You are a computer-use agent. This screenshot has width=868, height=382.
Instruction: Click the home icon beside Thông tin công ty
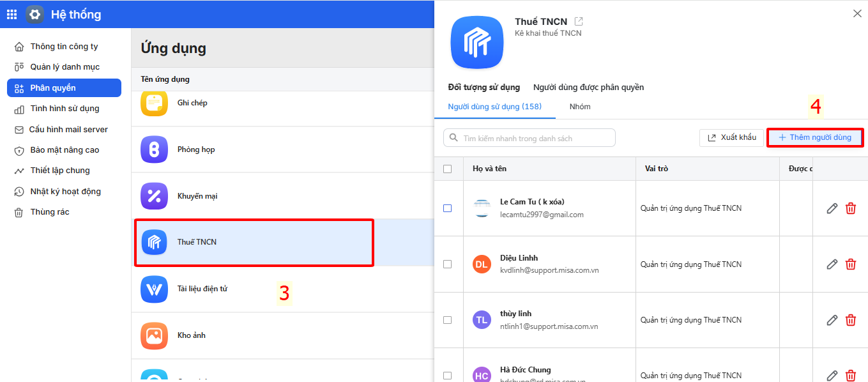(x=19, y=47)
